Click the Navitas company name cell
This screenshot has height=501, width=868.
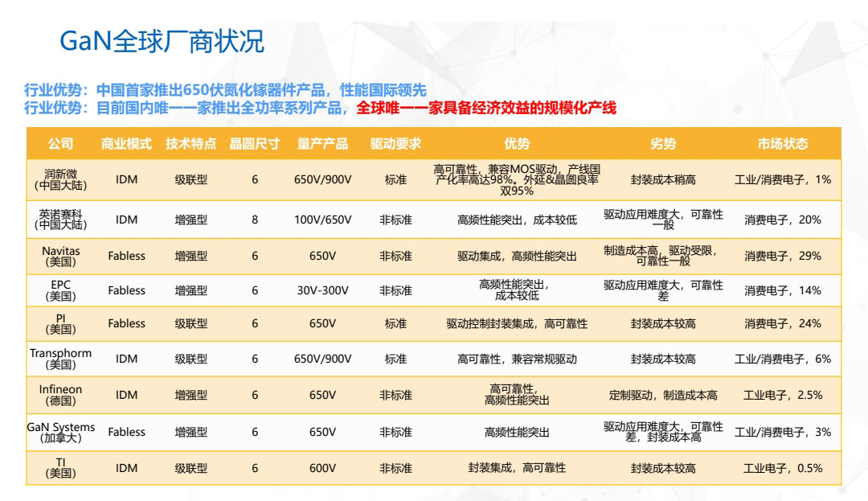coord(60,256)
